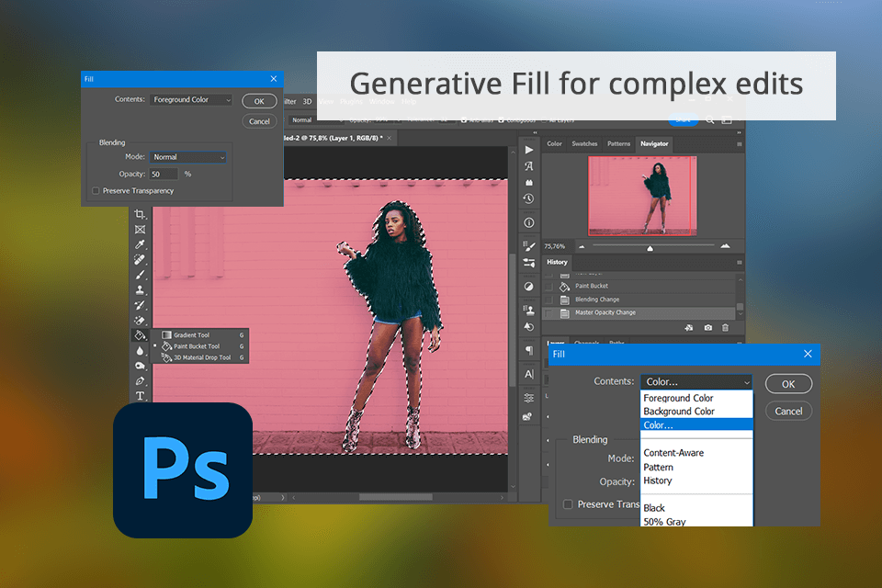
Task: Tick the Preserve Transparency checkbox in lower Fill dialog
Action: (568, 504)
